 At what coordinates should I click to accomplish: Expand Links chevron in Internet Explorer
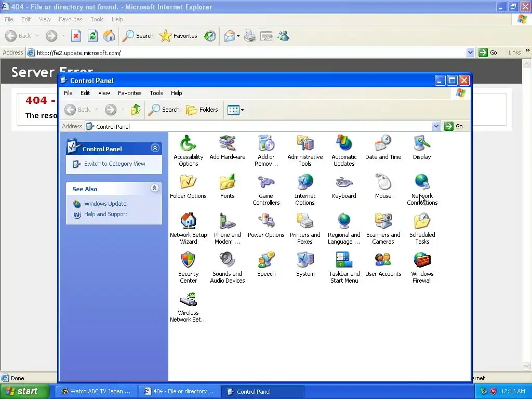click(528, 50)
